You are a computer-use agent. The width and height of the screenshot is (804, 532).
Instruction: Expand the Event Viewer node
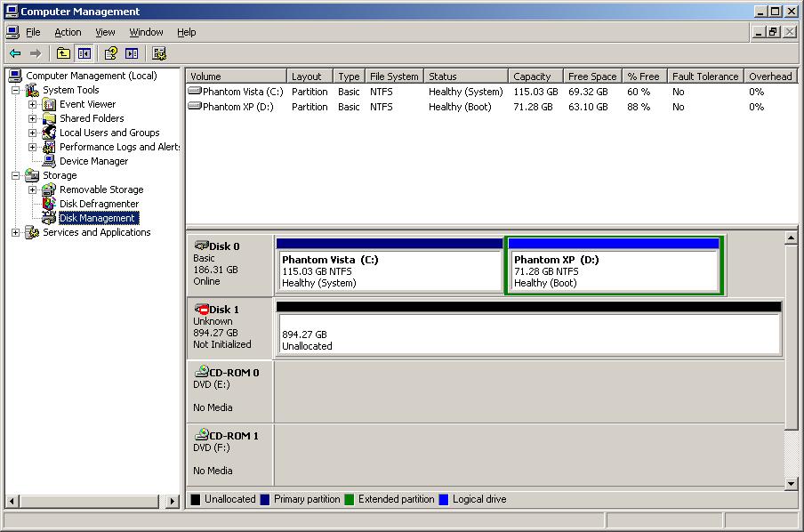pos(32,105)
